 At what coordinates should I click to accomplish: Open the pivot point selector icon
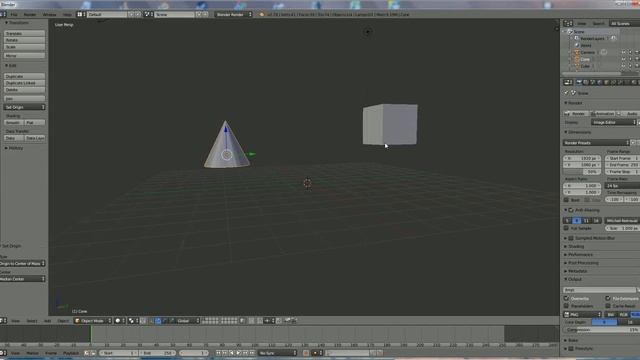point(133,321)
